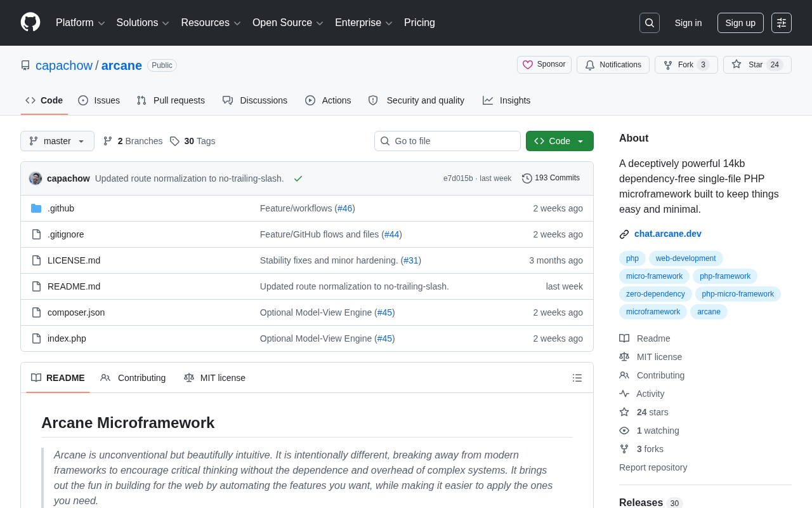Open the green Code dropdown
Screen dimensions: 812x508
click(559, 141)
